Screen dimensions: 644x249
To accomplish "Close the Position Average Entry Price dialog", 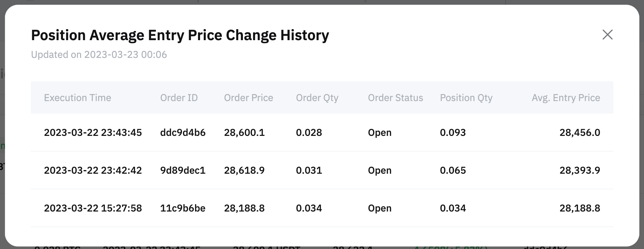I will (607, 34).
